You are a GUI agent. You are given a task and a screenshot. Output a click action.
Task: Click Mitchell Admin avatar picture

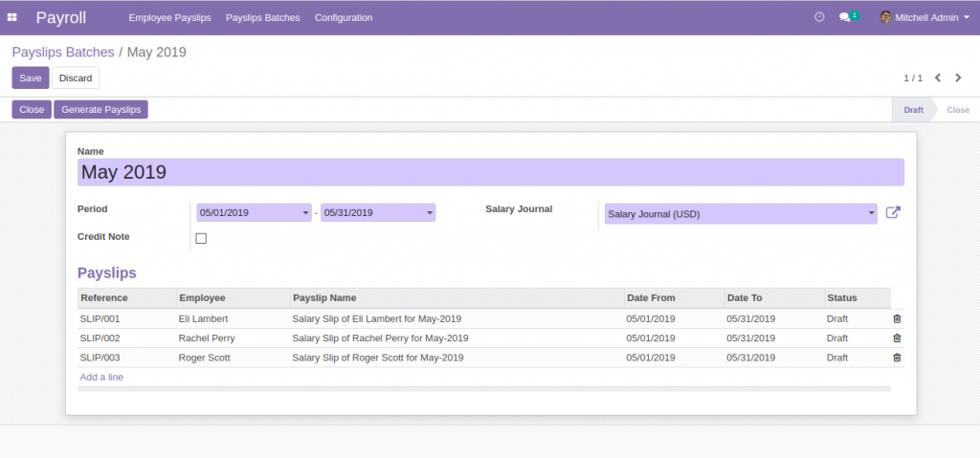pyautogui.click(x=885, y=17)
